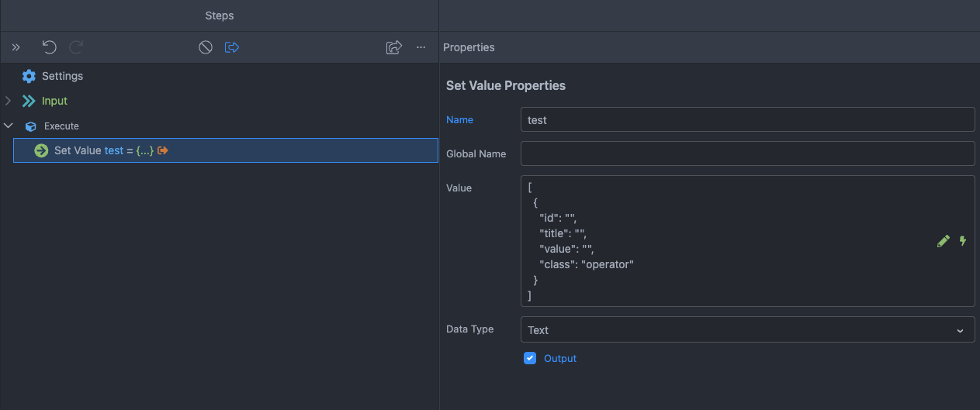Select the Input step row
The width and height of the screenshot is (980, 410).
[220, 101]
